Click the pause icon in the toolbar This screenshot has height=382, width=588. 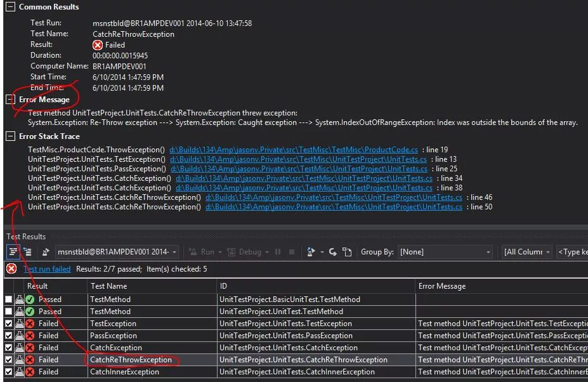point(278,252)
